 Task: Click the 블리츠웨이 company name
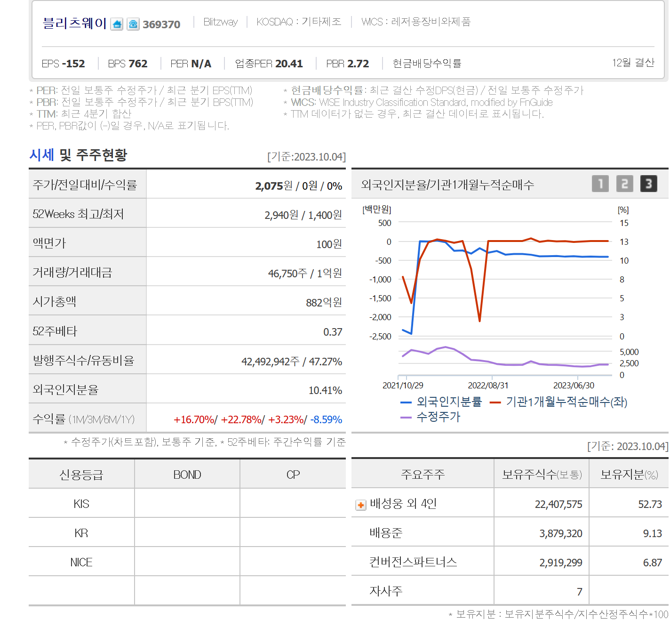75,23
